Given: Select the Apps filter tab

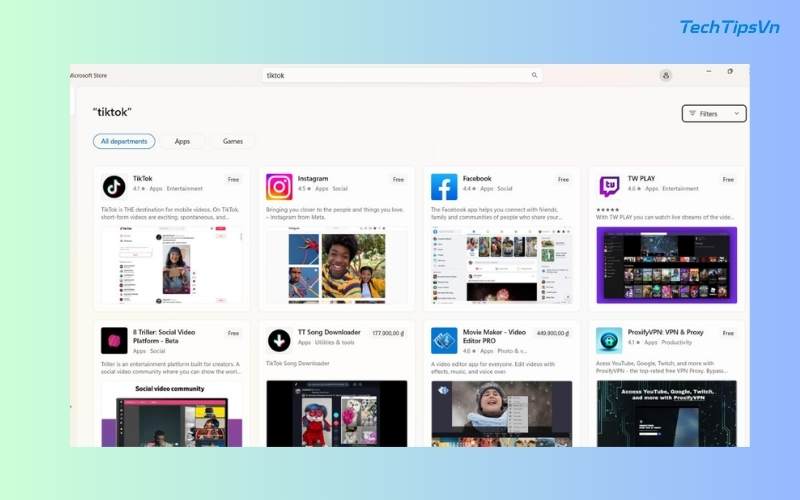Looking at the screenshot, I should pos(182,141).
